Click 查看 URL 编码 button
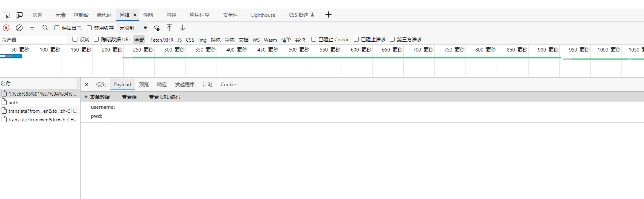The height and width of the screenshot is (199, 644). point(164,97)
